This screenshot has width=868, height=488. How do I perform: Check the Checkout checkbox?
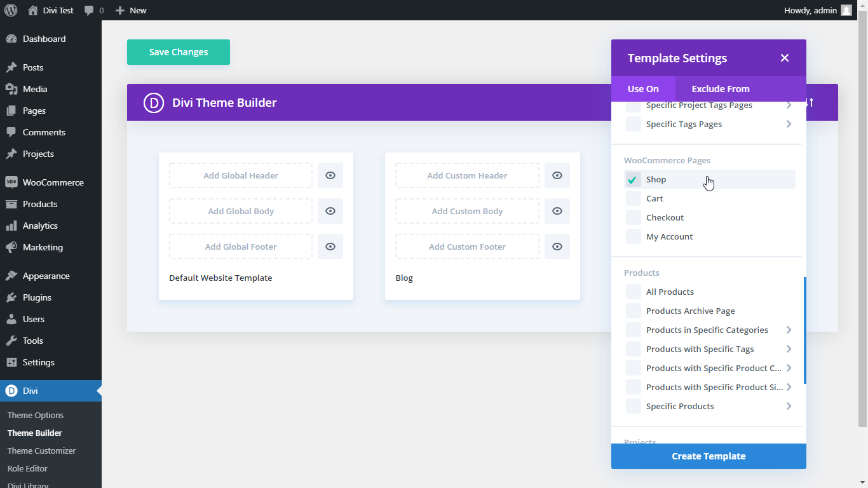pyautogui.click(x=633, y=217)
